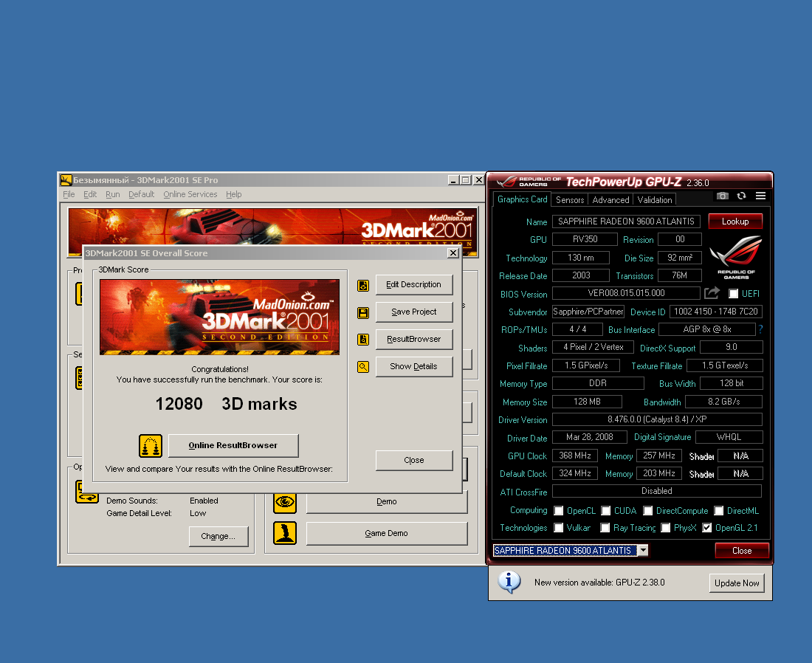Open the Online Services menu
Viewport: 812px width, 663px height.
[x=190, y=194]
